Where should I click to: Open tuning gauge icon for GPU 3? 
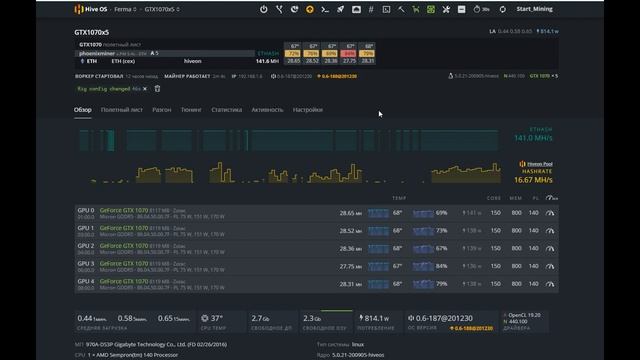[550, 266]
